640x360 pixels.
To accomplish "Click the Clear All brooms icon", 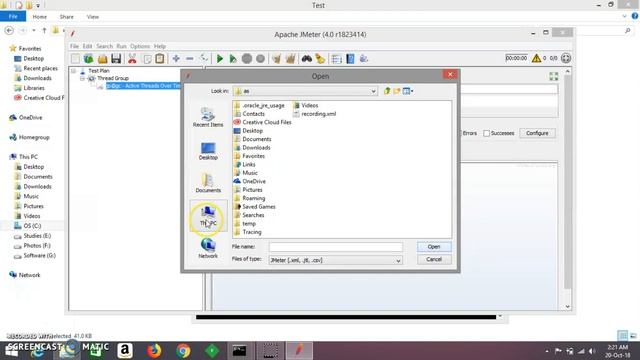I will coord(290,58).
